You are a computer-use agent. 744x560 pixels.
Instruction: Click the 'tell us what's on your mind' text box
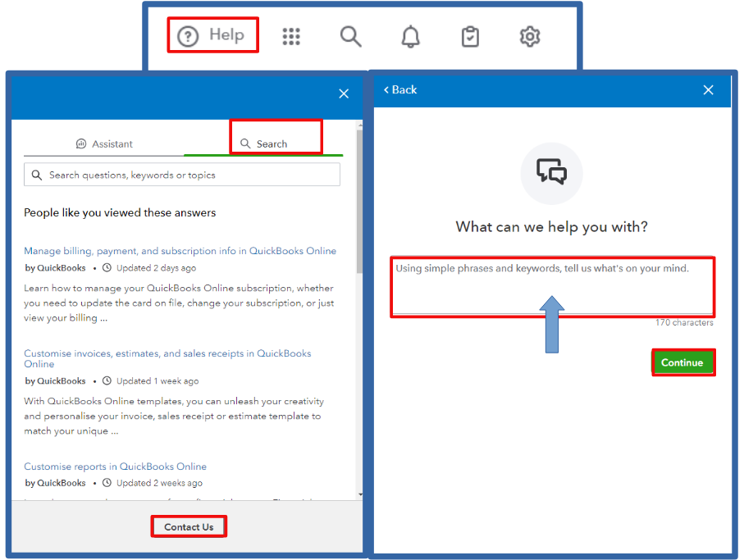(x=553, y=287)
